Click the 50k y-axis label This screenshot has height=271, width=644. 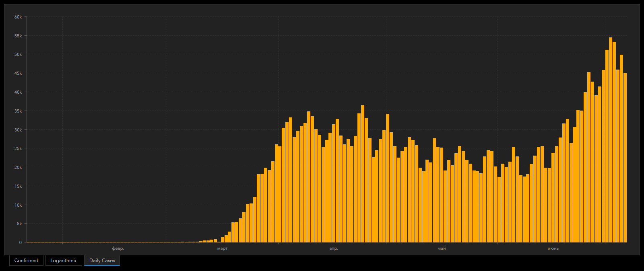(18, 54)
